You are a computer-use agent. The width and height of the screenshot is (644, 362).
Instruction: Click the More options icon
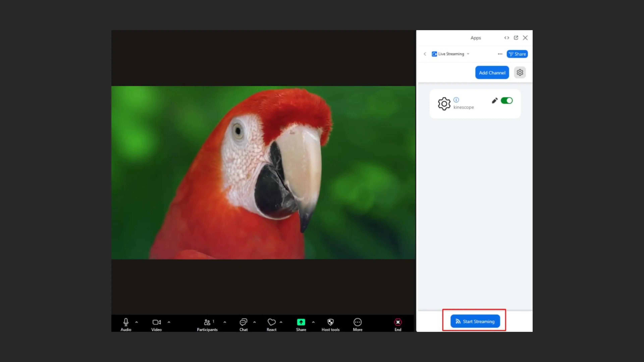(x=358, y=322)
